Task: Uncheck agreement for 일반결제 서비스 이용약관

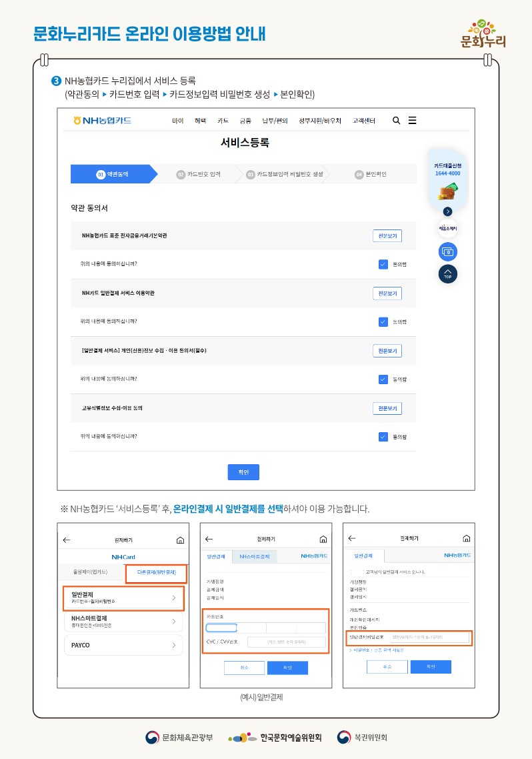Action: [383, 322]
